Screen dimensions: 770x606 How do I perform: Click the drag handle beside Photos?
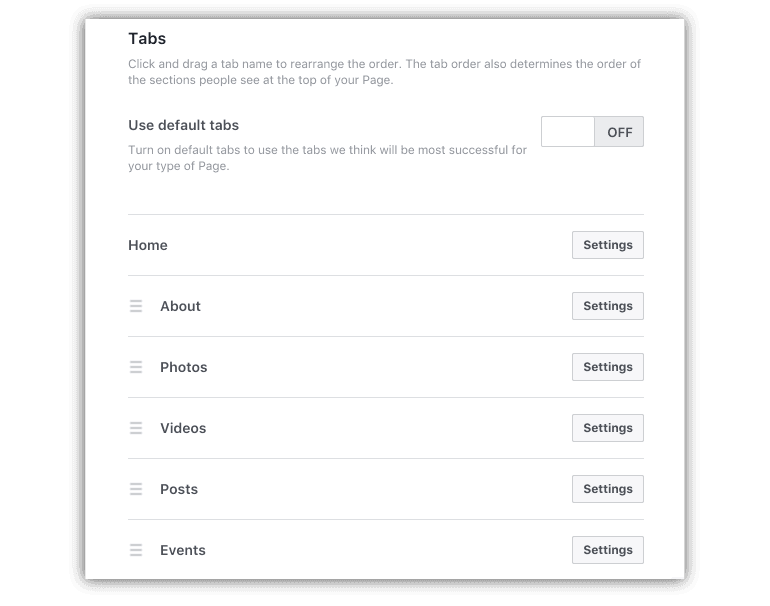click(x=136, y=367)
